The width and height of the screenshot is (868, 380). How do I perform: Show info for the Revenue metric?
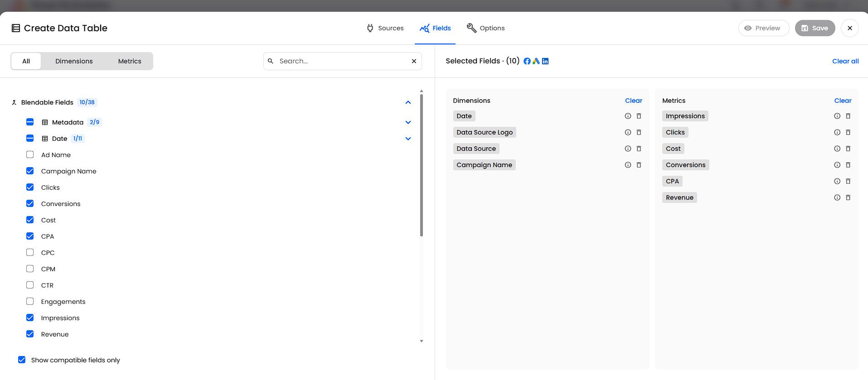(837, 197)
